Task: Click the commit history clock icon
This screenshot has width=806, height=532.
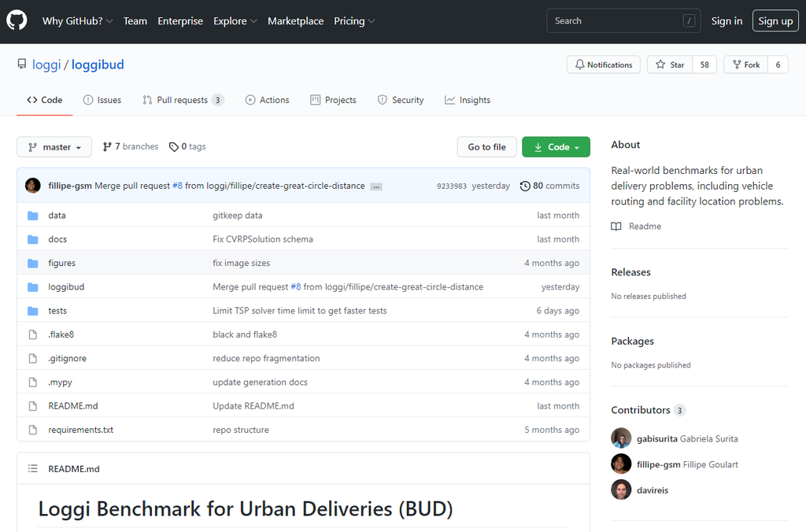Action: (525, 186)
